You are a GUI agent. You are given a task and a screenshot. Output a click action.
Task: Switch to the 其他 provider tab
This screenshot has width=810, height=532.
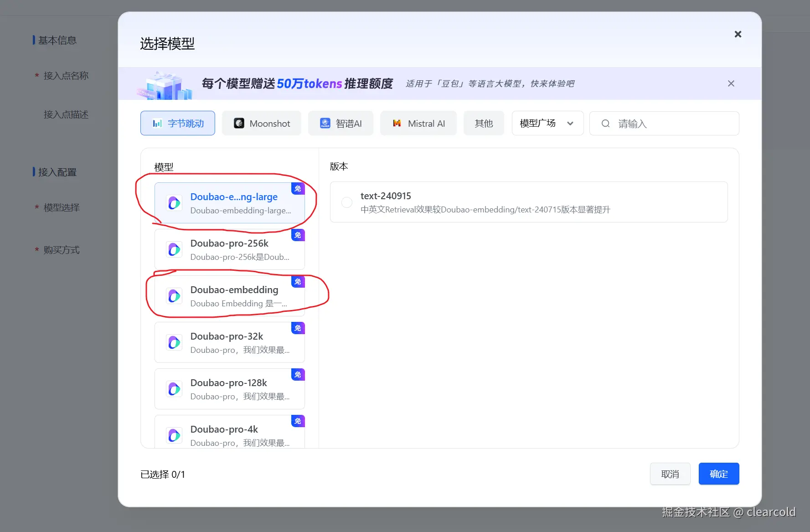(x=484, y=124)
